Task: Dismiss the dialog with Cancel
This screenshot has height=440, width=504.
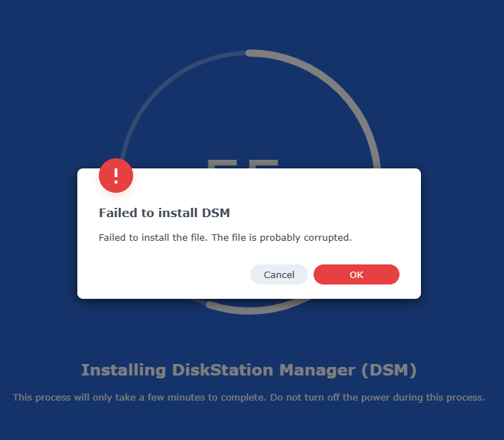Action: coord(279,274)
